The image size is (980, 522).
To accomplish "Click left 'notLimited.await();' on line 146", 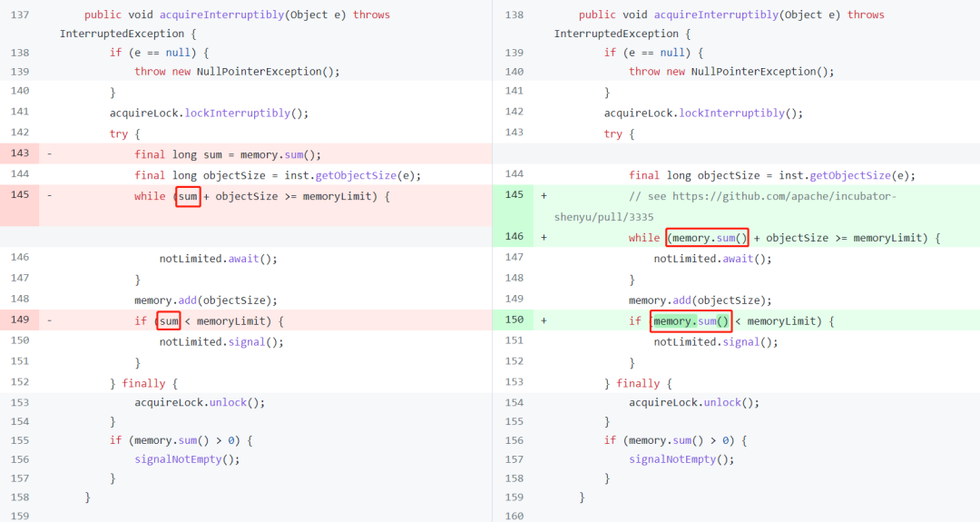I will click(218, 258).
